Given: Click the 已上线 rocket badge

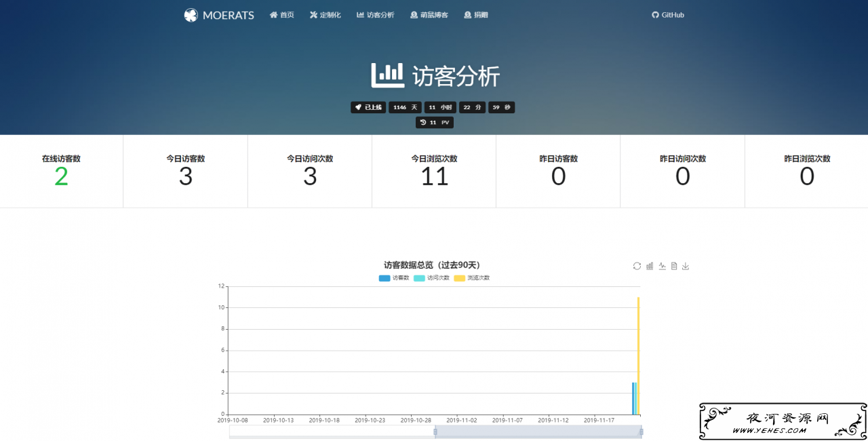Looking at the screenshot, I should [x=368, y=107].
